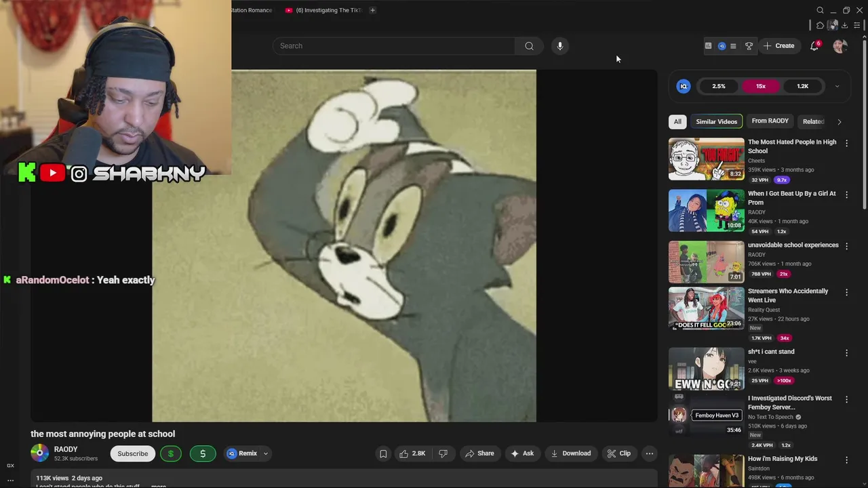Select the Similar Videos chip
Viewport: 868px width, 488px height.
(x=717, y=121)
